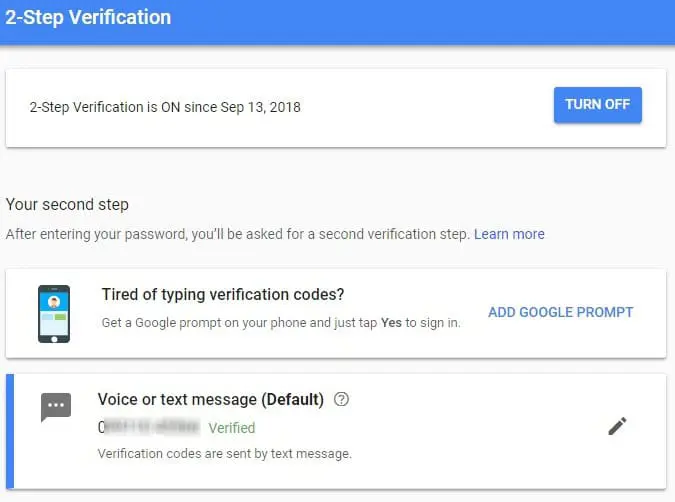Open the help question mark icon
The image size is (675, 502).
click(342, 399)
